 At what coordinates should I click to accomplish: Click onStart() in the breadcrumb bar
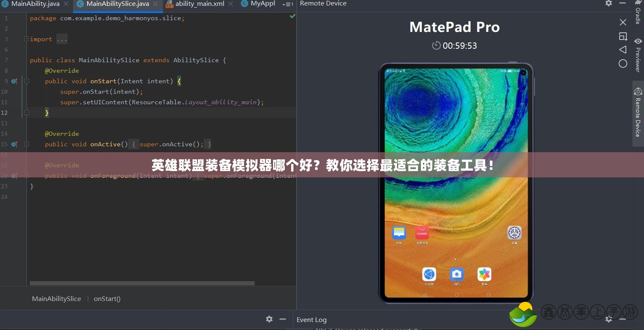pyautogui.click(x=107, y=299)
